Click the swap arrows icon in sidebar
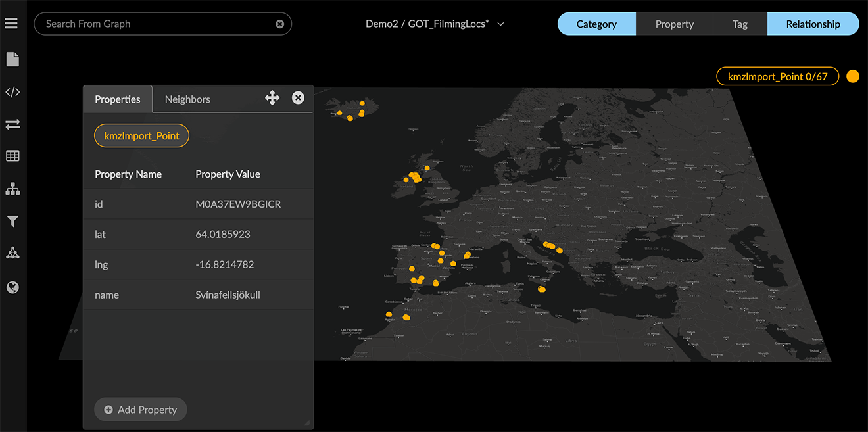This screenshot has width=868, height=432. (12, 124)
